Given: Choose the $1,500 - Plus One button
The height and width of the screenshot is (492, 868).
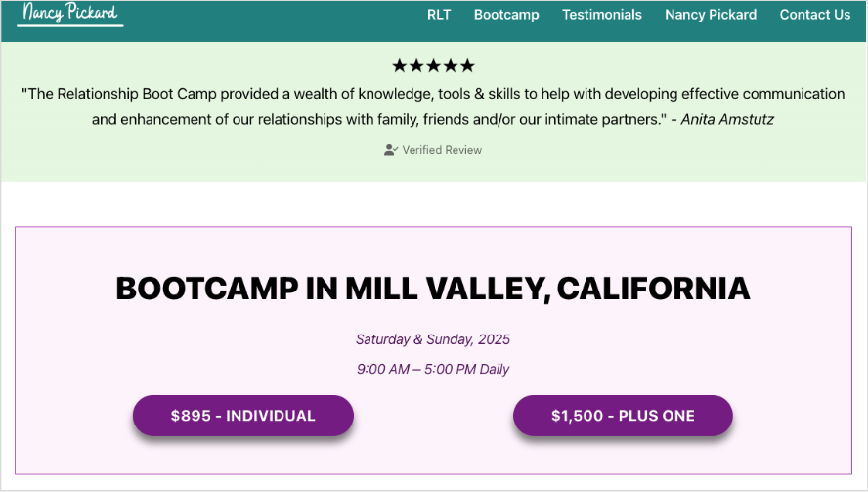Looking at the screenshot, I should (623, 416).
